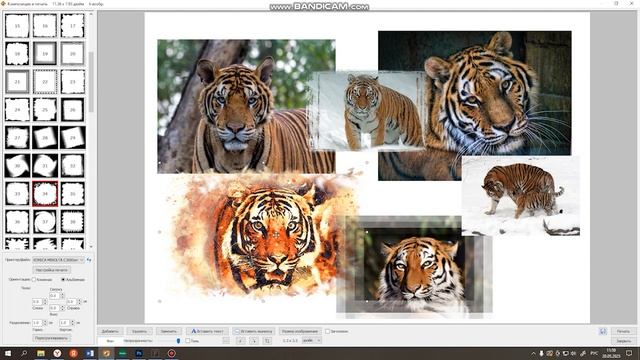Pick mask thumbnail number 25
The image size is (640, 360).
pos(45,109)
